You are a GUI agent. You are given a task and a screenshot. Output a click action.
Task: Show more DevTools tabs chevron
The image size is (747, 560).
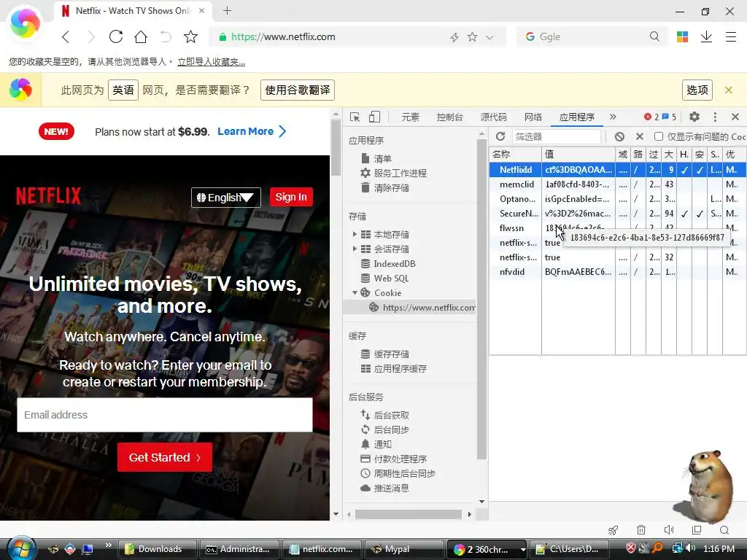click(x=613, y=117)
